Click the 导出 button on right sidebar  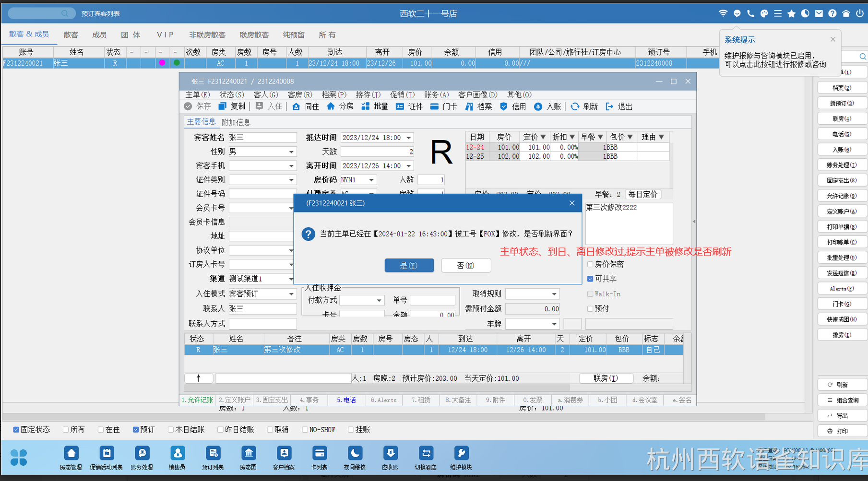coord(843,416)
